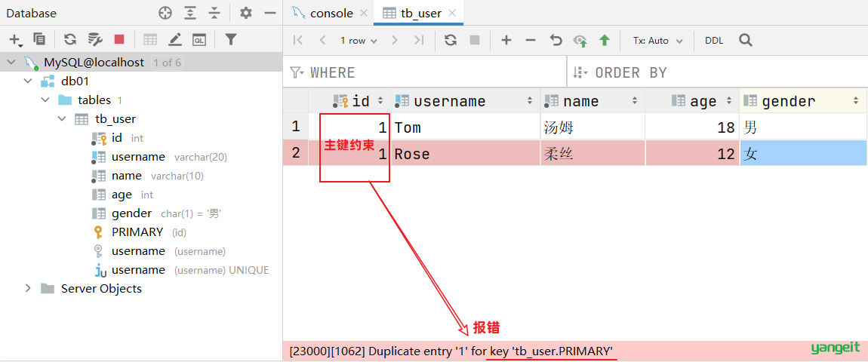Sort by the age column header
The height and width of the screenshot is (362, 868).
click(x=692, y=101)
